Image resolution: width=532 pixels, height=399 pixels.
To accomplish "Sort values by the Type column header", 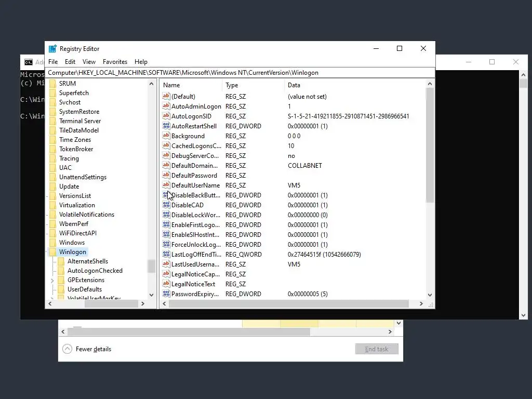I will click(x=254, y=85).
